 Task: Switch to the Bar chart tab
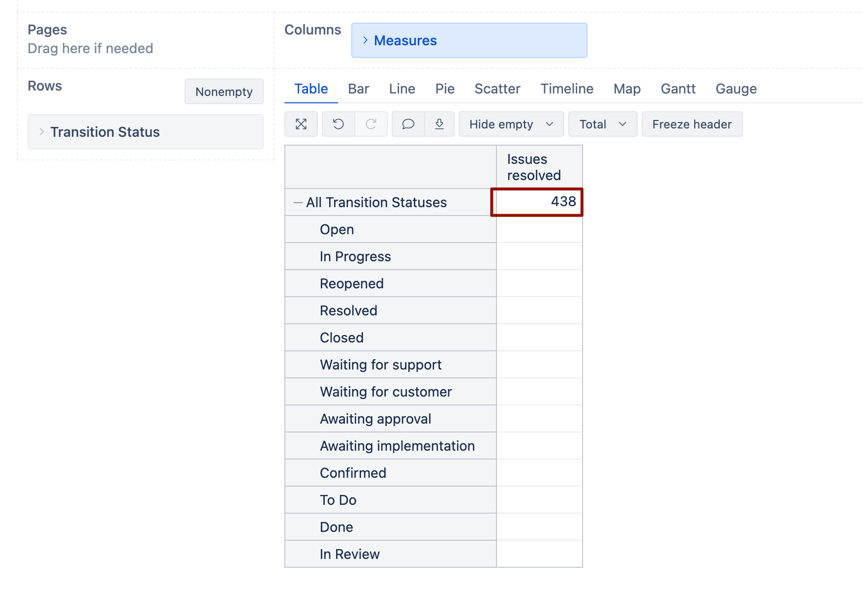[358, 89]
